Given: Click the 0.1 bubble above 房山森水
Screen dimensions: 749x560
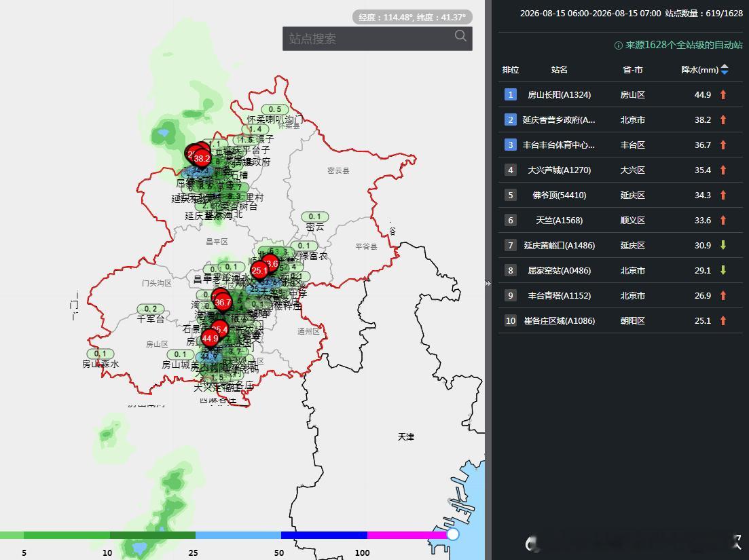Looking at the screenshot, I should point(101,354).
